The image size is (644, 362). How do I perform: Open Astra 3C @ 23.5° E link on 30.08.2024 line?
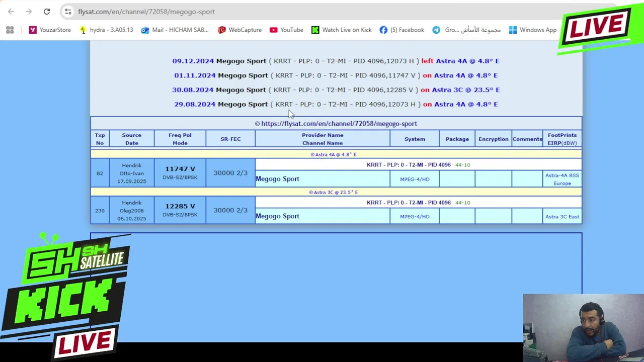pyautogui.click(x=466, y=90)
